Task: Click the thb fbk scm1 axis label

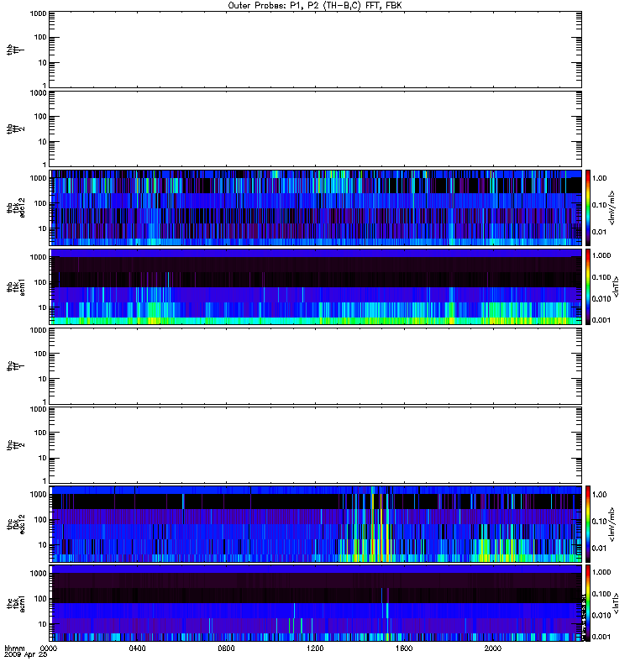Action: [15, 286]
